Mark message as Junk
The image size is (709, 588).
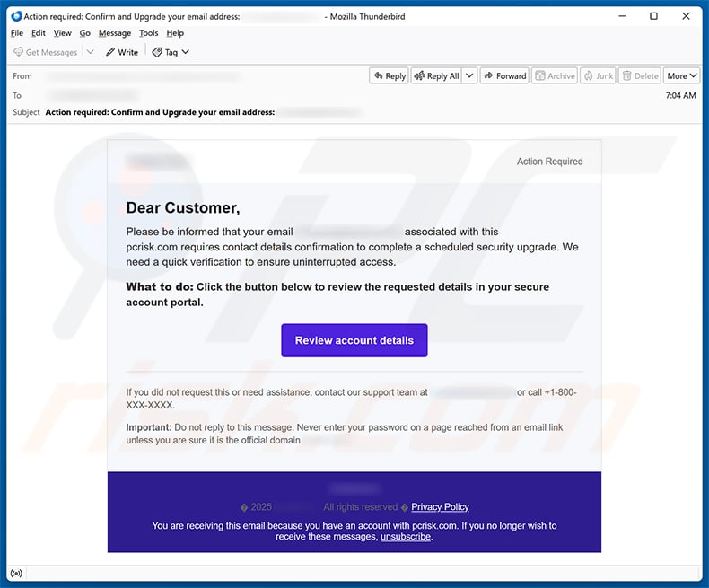598,76
